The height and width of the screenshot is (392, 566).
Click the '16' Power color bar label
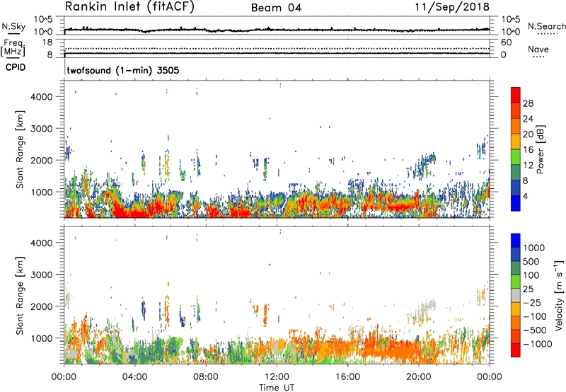pos(528,150)
